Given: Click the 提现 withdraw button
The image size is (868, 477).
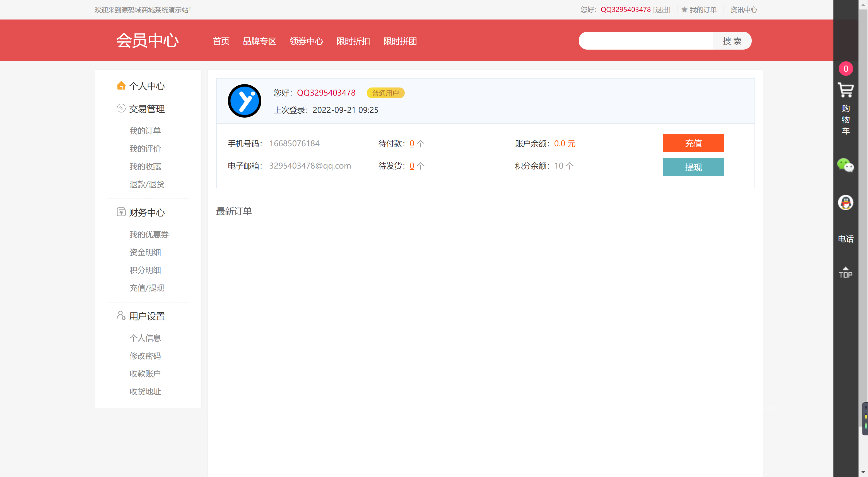Looking at the screenshot, I should (693, 167).
